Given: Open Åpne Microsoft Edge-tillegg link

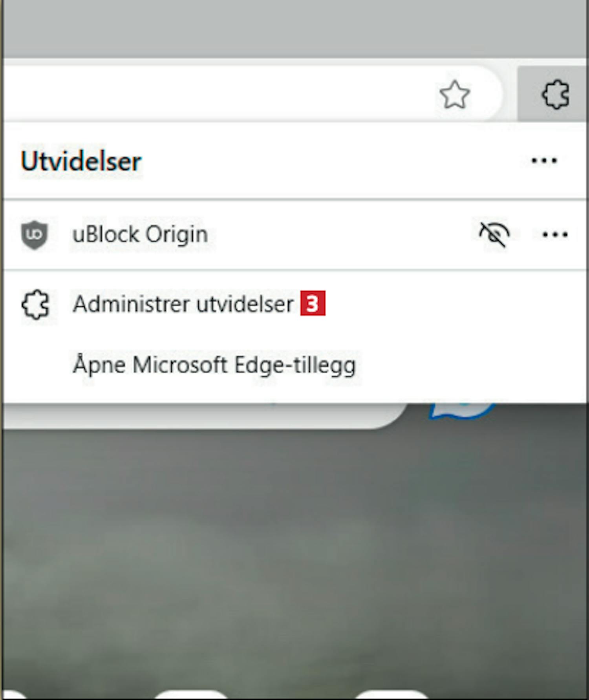Looking at the screenshot, I should click(214, 365).
